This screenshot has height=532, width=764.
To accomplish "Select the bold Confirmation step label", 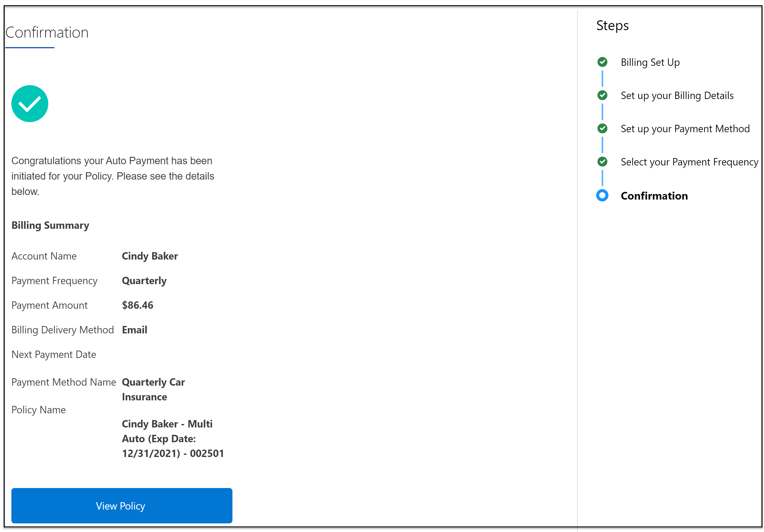I will tap(654, 196).
